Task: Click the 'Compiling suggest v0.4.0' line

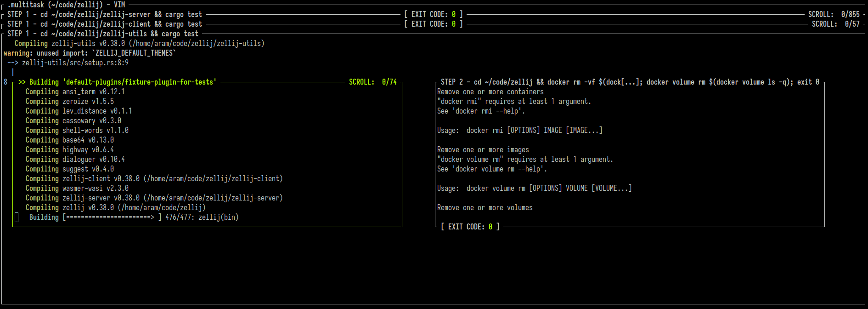Action: coord(70,169)
